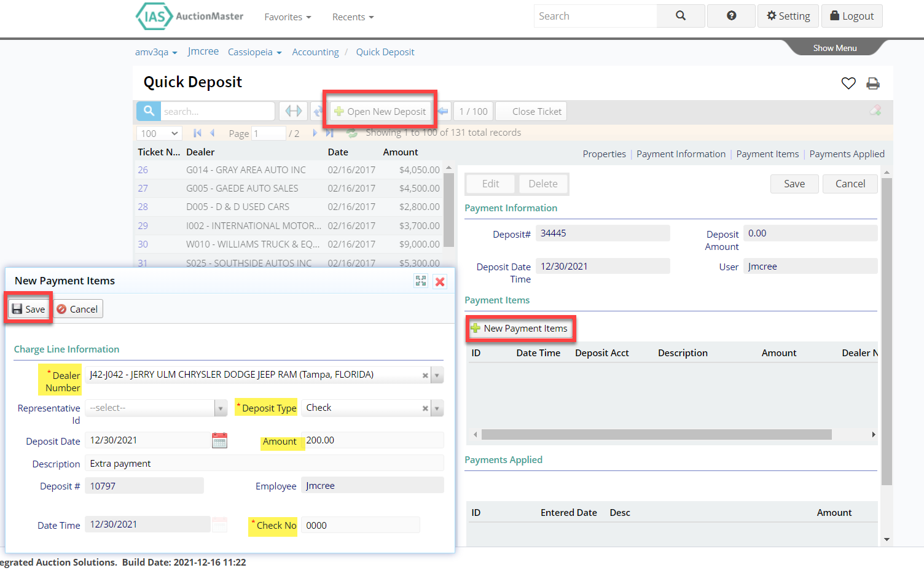Click New Payment Items button
The image size is (924, 573).
[520, 329]
